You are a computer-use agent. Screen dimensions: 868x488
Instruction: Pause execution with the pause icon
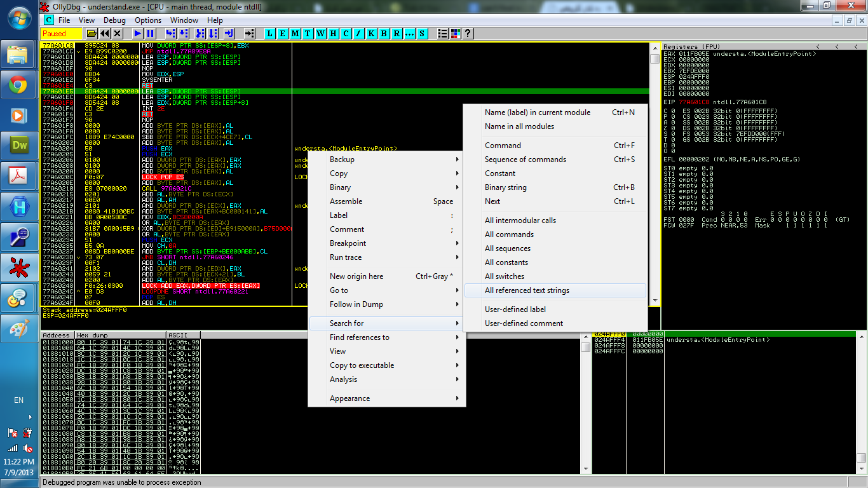click(x=151, y=33)
